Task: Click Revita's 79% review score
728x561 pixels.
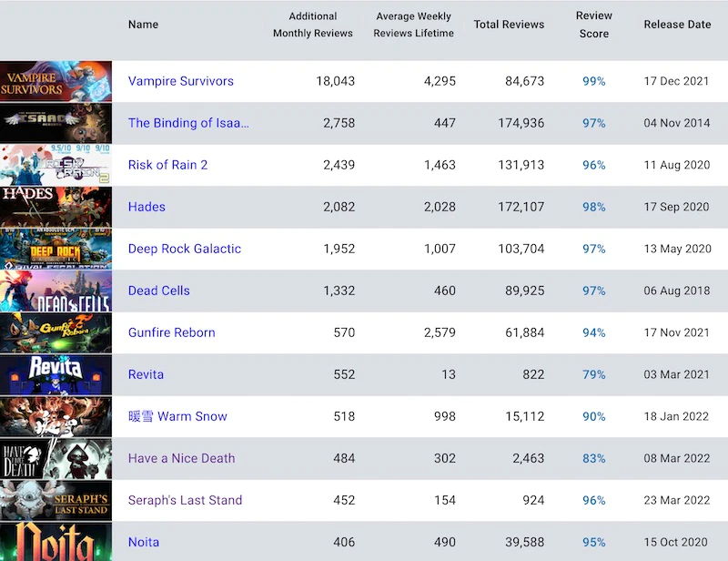Action: click(x=593, y=374)
